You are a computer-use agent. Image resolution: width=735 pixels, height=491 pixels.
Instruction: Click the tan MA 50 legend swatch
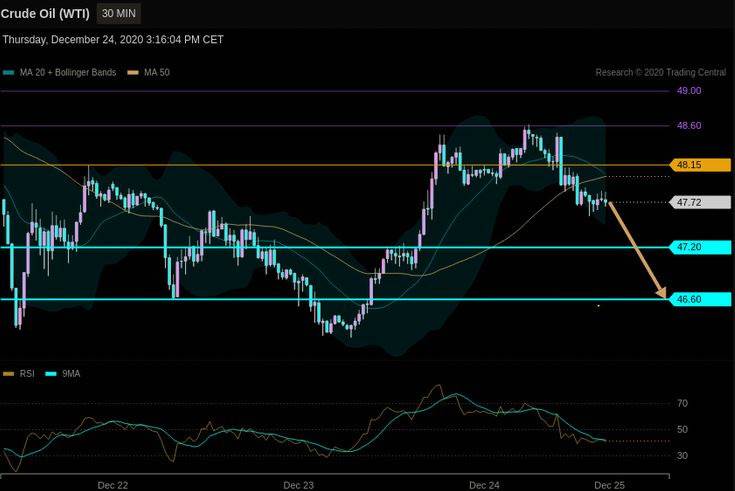133,73
